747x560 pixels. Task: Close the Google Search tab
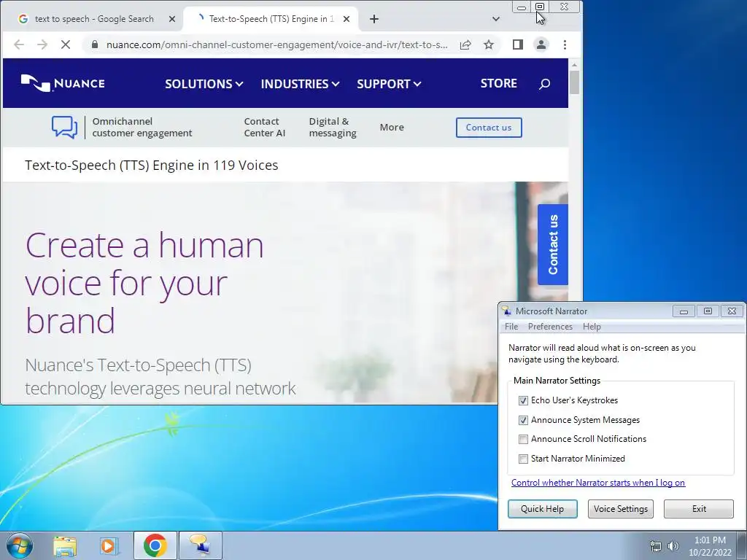point(172,19)
